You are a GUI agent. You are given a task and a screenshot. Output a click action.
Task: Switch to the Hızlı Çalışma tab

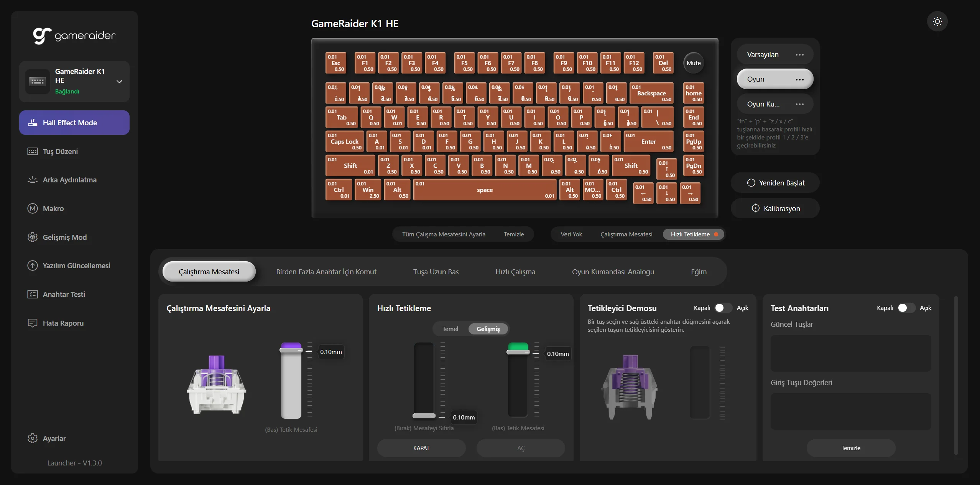click(515, 272)
